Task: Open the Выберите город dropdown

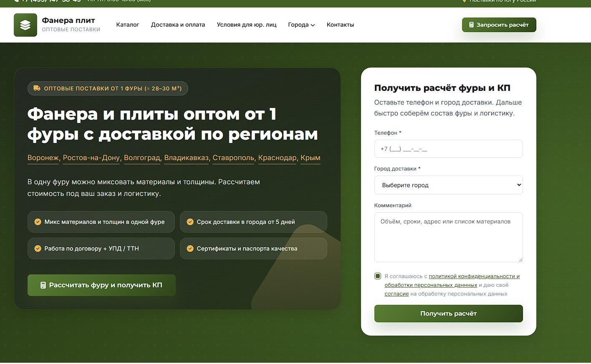Action: [448, 185]
